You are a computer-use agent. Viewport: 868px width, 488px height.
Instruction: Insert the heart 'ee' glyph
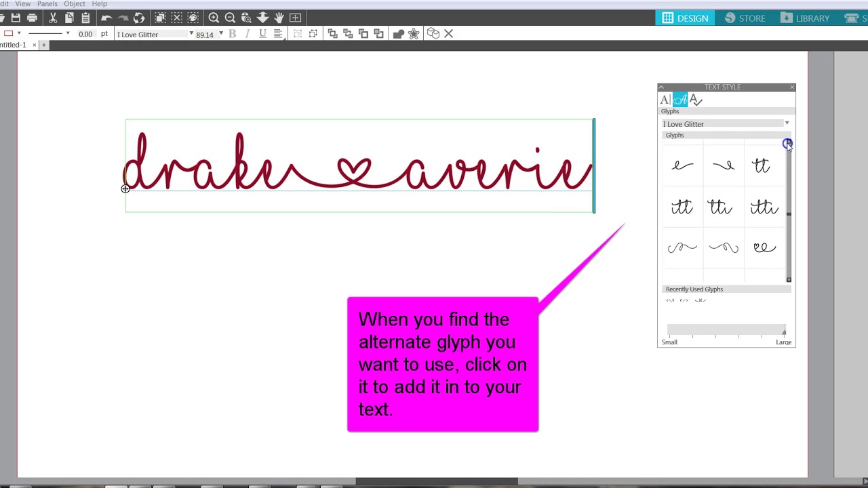coord(764,247)
